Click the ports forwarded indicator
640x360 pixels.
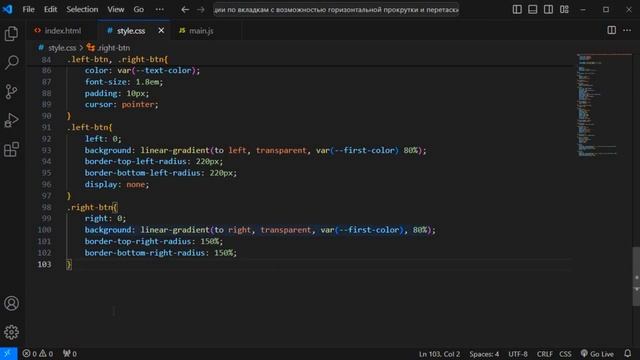coord(70,354)
